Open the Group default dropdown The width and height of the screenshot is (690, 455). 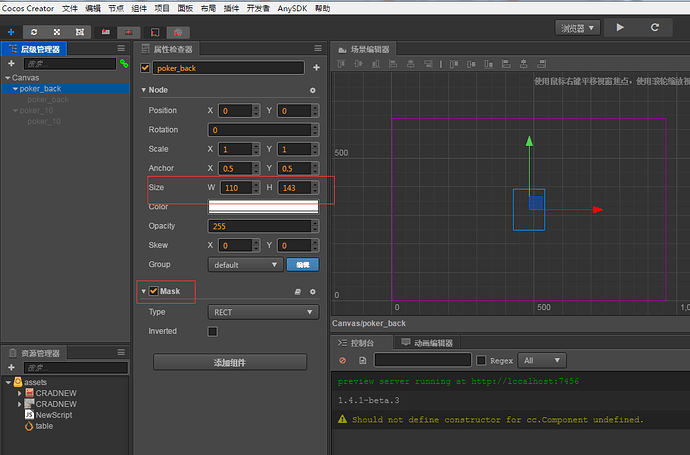245,265
